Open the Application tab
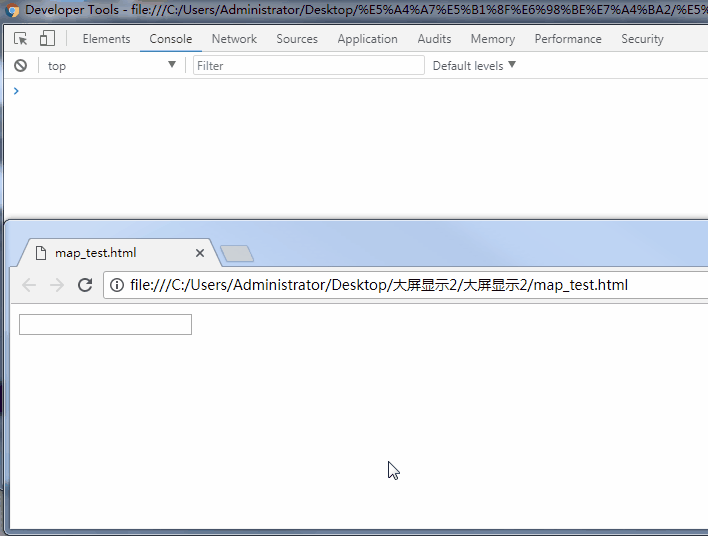 point(368,39)
